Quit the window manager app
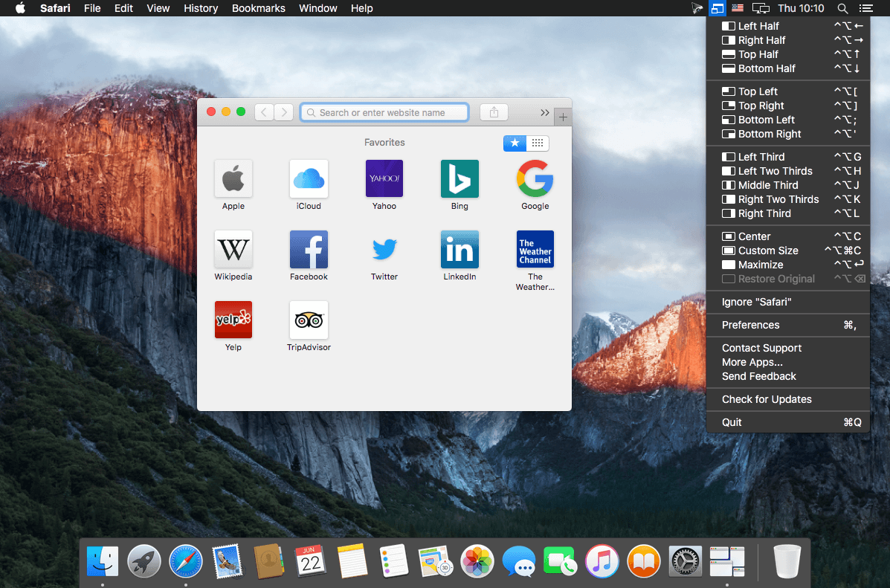The image size is (890, 588). [788, 422]
